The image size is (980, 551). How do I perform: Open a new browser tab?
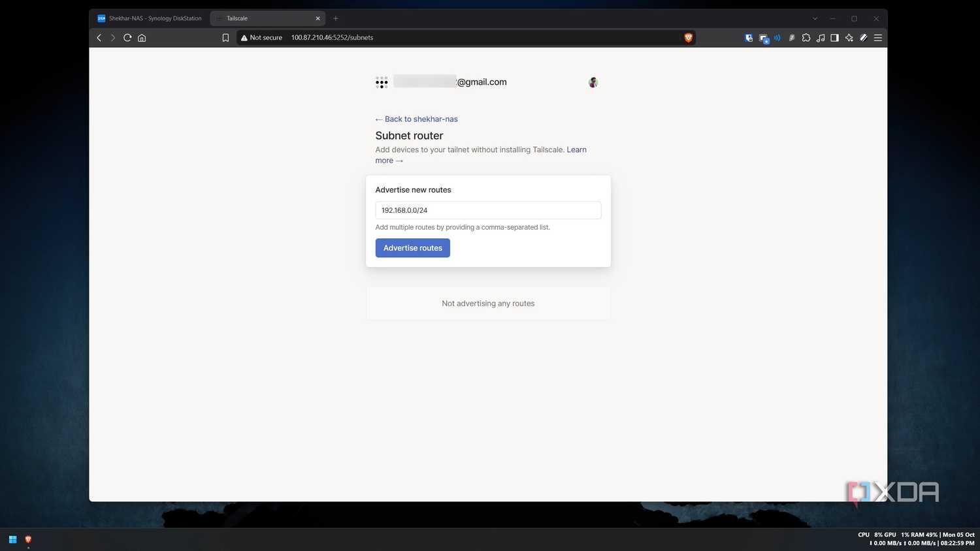click(336, 18)
